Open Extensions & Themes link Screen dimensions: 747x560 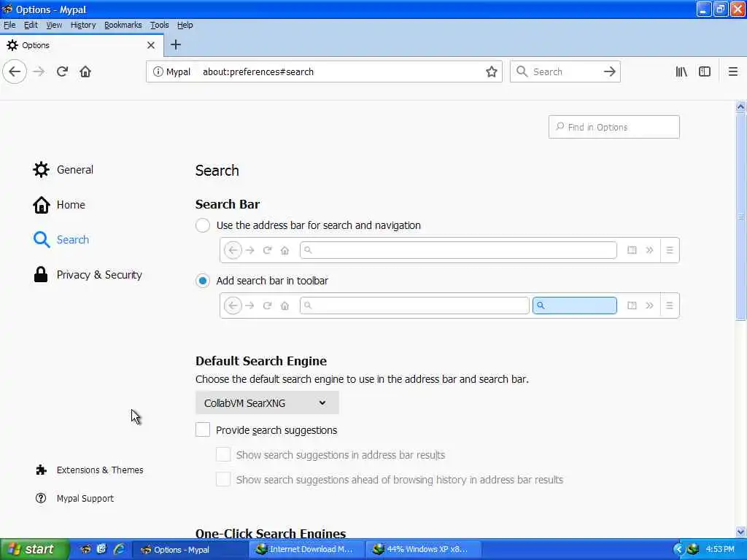pos(90,470)
